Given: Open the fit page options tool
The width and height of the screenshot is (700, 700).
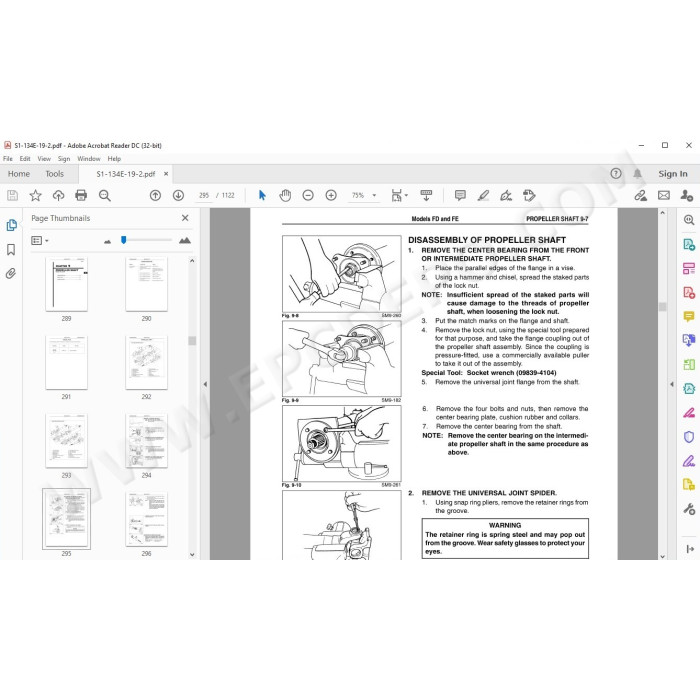Looking at the screenshot, I should pos(399,196).
